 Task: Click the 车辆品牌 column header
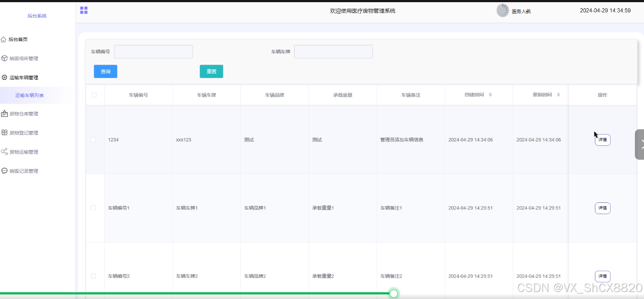(275, 95)
